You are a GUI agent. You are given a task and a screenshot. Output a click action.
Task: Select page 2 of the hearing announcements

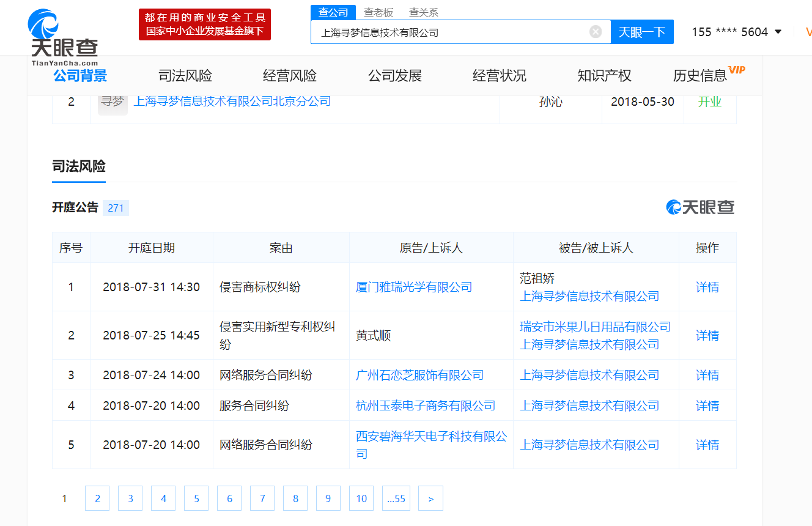pos(97,498)
